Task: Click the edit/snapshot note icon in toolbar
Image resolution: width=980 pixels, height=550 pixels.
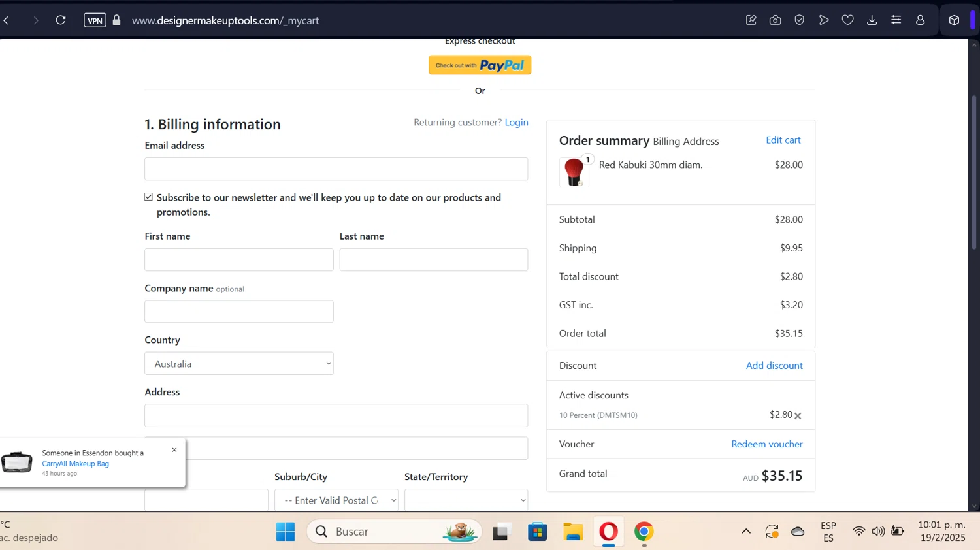Action: [751, 20]
